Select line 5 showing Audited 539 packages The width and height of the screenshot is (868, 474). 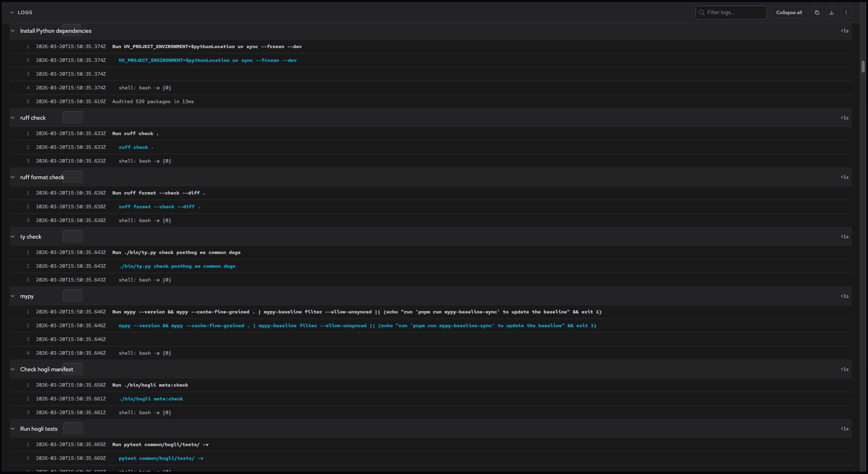click(x=153, y=102)
